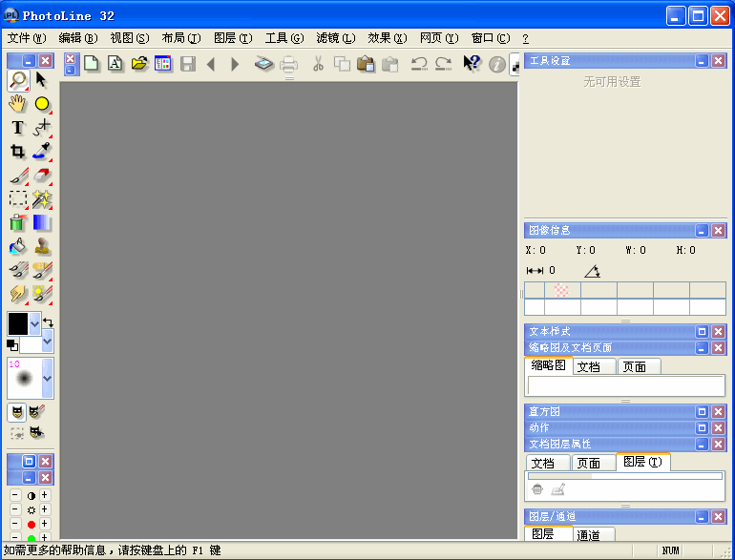Select the Clone Stamp tool
The image size is (735, 560).
pos(42,247)
